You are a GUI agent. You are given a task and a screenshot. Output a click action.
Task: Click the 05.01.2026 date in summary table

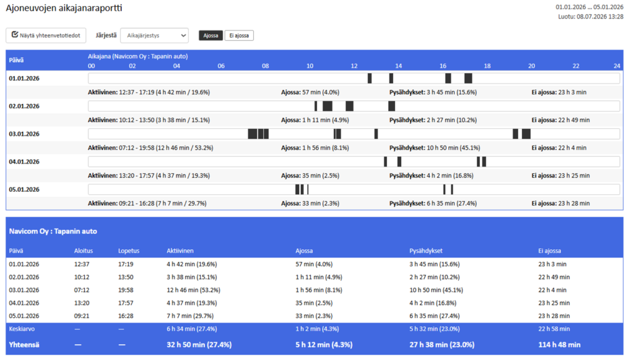(x=24, y=316)
